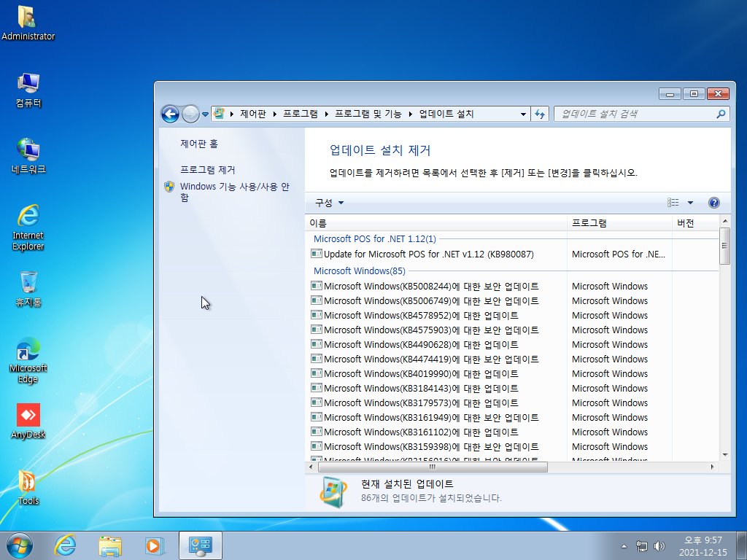
Task: Expand arrow after 제어판 breadcrumb
Action: 275,114
